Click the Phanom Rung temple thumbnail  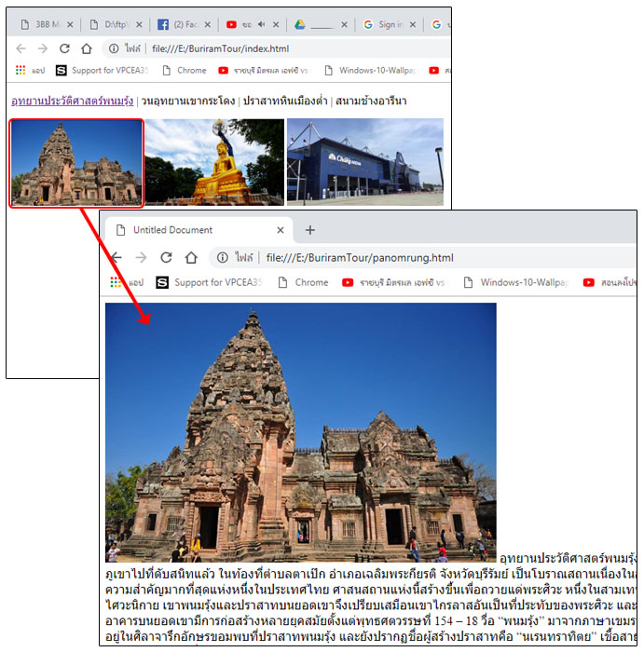click(x=76, y=163)
